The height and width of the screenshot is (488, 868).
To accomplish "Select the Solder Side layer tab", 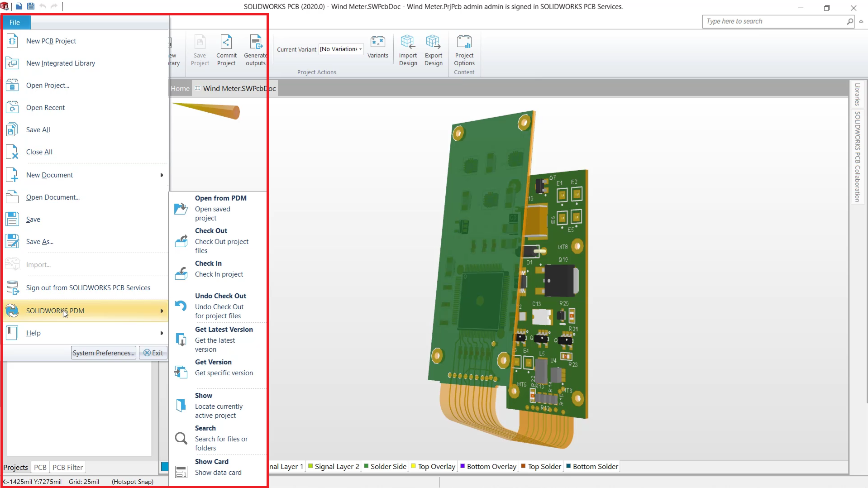I will [x=385, y=466].
